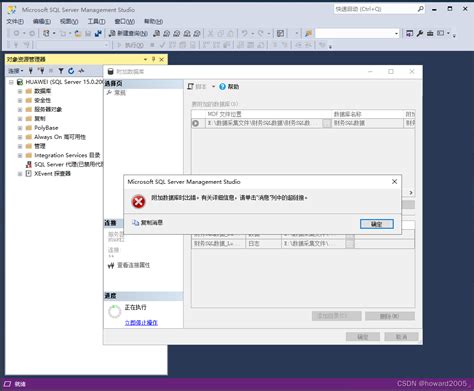Click the disconnect plug icon in Object Explorer
The image size is (474, 391).
point(41,71)
